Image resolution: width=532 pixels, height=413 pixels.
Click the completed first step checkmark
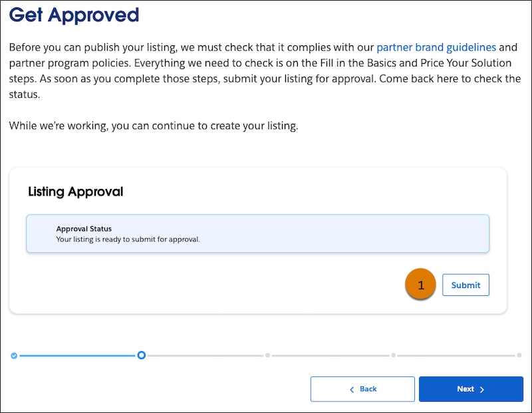[14, 356]
